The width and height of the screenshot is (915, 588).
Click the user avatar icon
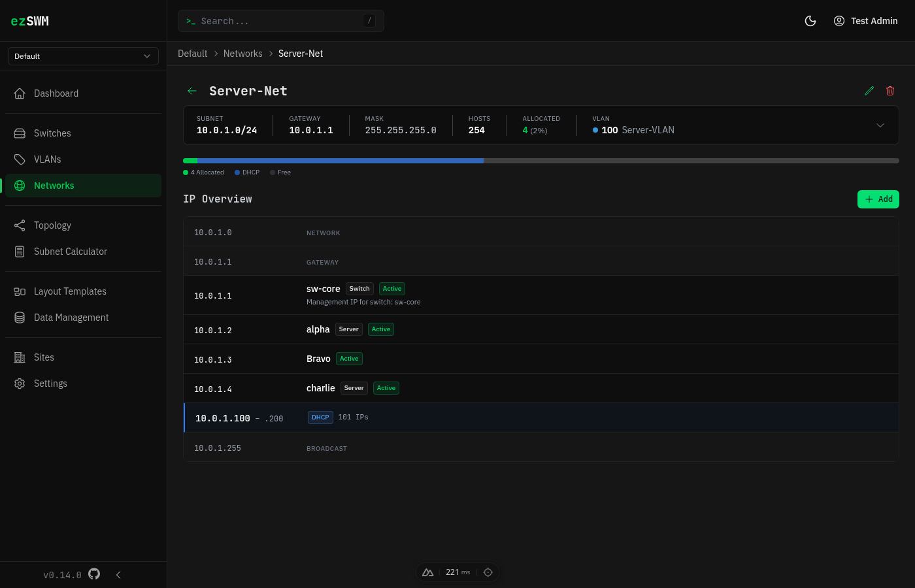pos(839,21)
